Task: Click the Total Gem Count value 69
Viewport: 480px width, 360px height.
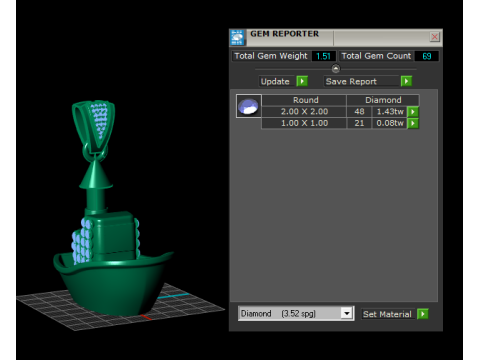Action: tap(427, 56)
